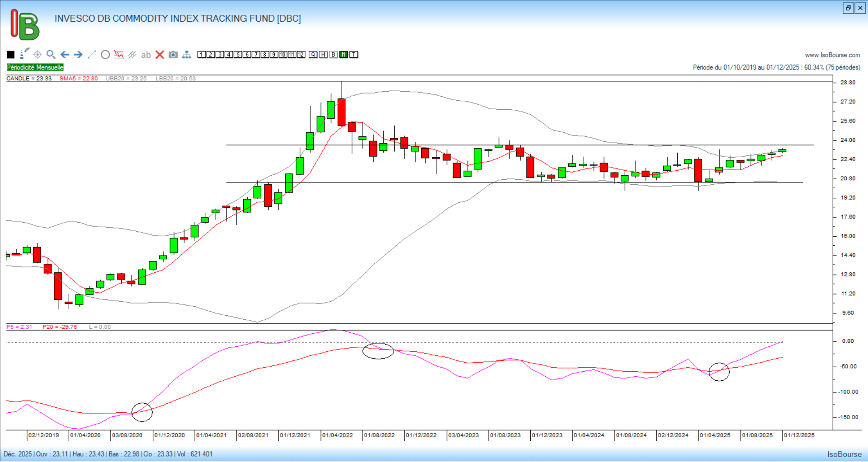Click the restore window button
The height and width of the screenshot is (462, 868).
click(x=848, y=8)
